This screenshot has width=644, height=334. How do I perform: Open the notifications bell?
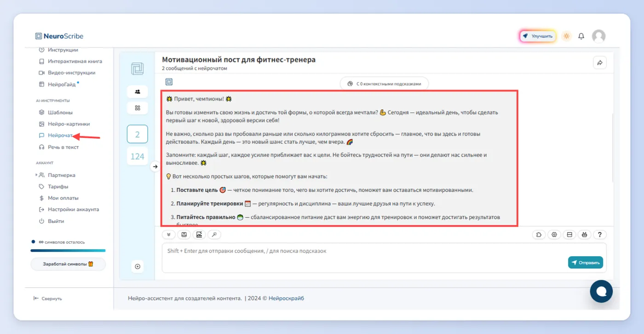581,36
